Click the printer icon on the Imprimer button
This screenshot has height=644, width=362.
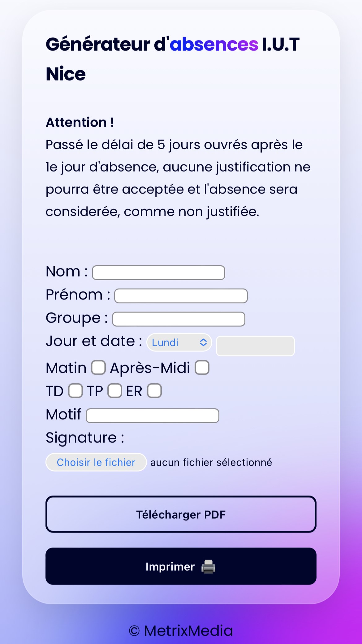(x=208, y=567)
